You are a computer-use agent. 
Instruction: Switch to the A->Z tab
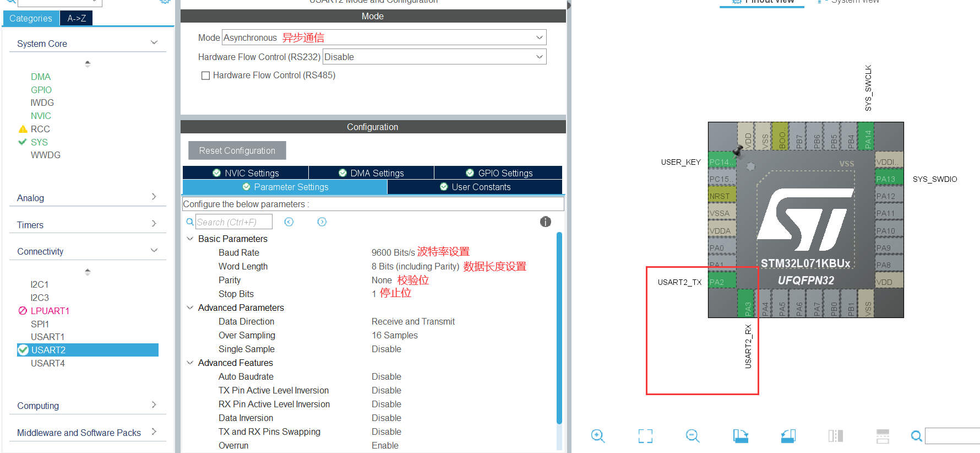coord(77,18)
